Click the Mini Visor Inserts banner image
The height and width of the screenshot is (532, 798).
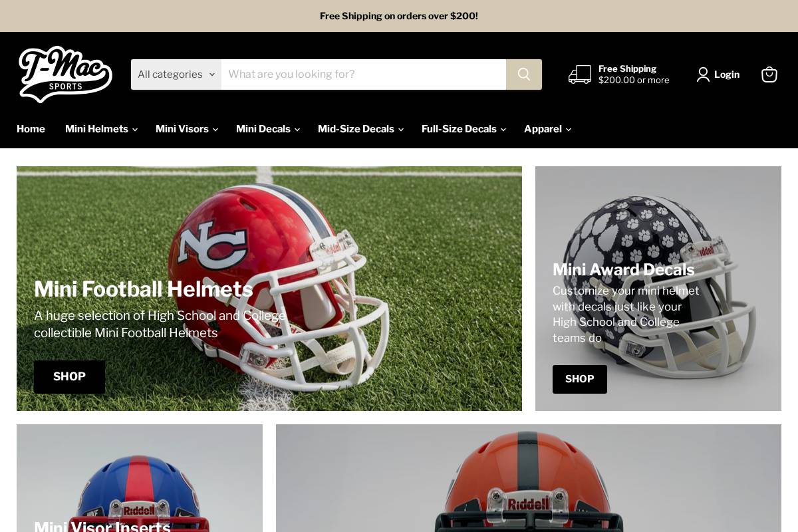coord(140,477)
